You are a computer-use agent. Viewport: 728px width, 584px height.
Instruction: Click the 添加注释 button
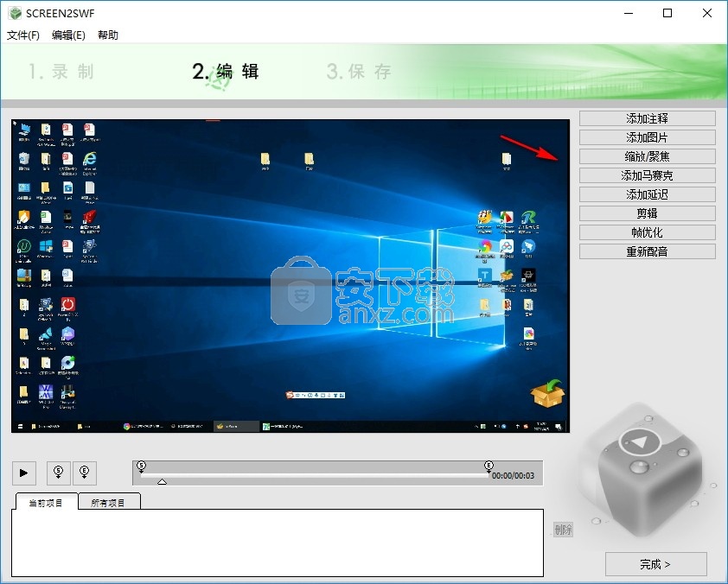pyautogui.click(x=648, y=118)
